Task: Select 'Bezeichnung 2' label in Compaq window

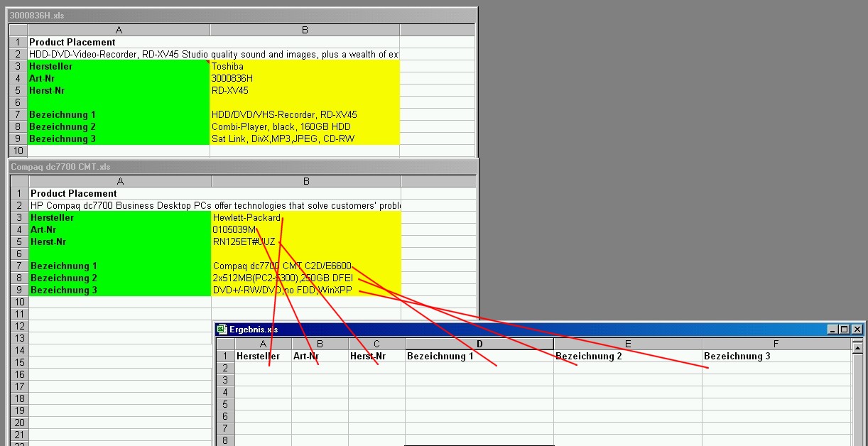Action: click(120, 278)
